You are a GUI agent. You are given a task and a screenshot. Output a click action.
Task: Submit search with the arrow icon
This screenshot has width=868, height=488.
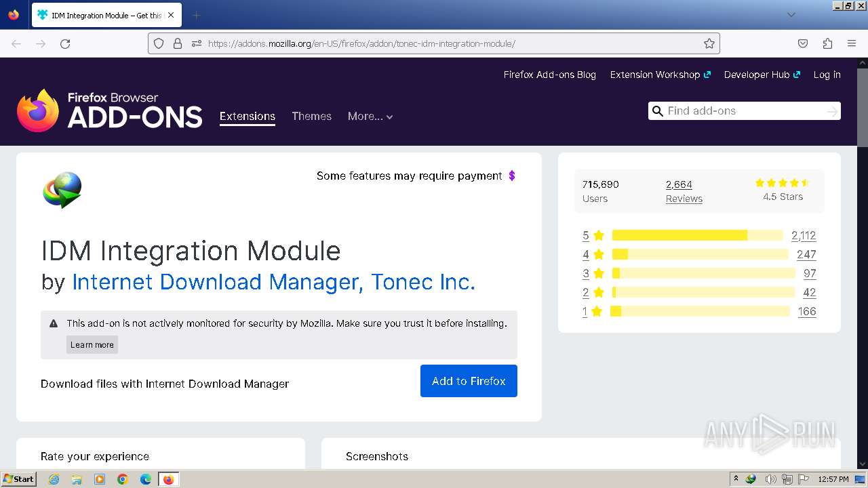pyautogui.click(x=832, y=111)
